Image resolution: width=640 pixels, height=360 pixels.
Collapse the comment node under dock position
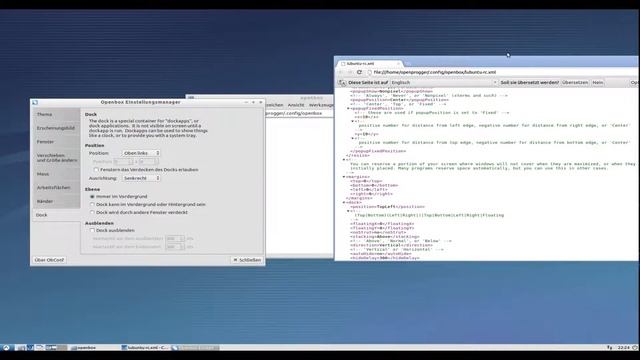tap(348, 211)
